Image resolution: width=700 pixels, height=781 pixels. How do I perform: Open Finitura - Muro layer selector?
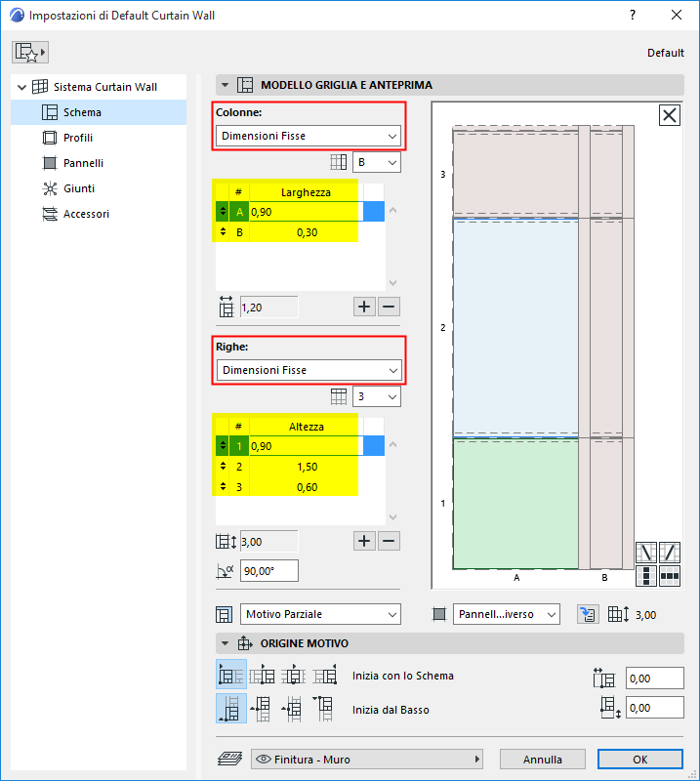point(367,760)
